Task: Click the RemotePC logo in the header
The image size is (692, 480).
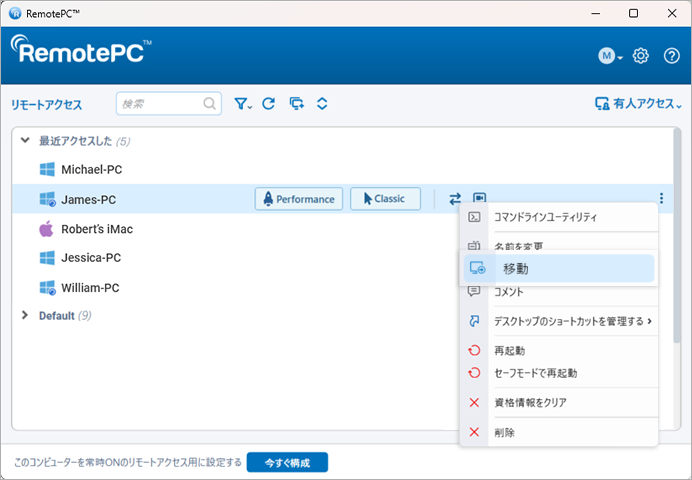Action: point(81,49)
